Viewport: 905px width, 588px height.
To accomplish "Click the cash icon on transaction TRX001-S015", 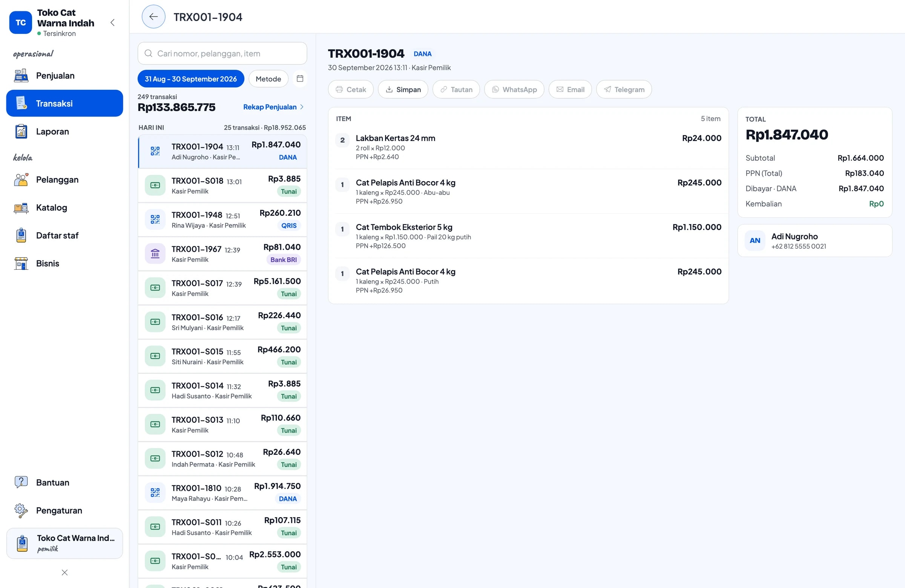I will point(155,356).
